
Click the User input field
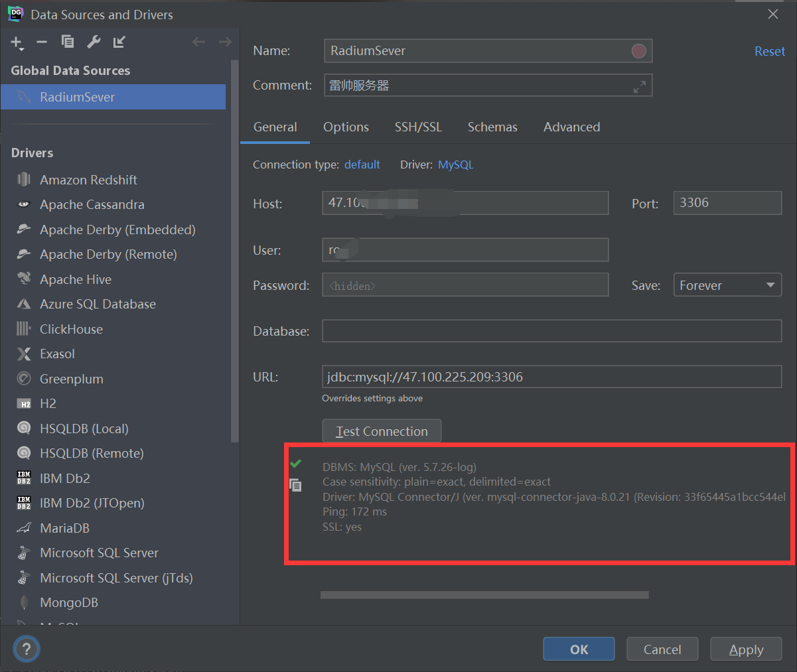pyautogui.click(x=465, y=250)
